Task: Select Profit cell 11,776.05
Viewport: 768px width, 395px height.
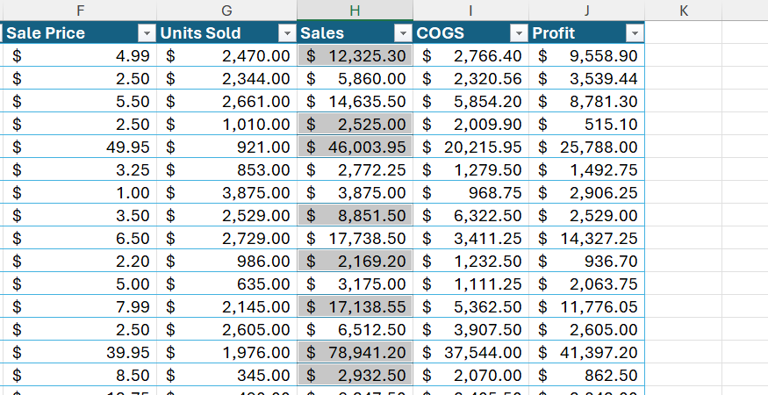Action: point(586,306)
